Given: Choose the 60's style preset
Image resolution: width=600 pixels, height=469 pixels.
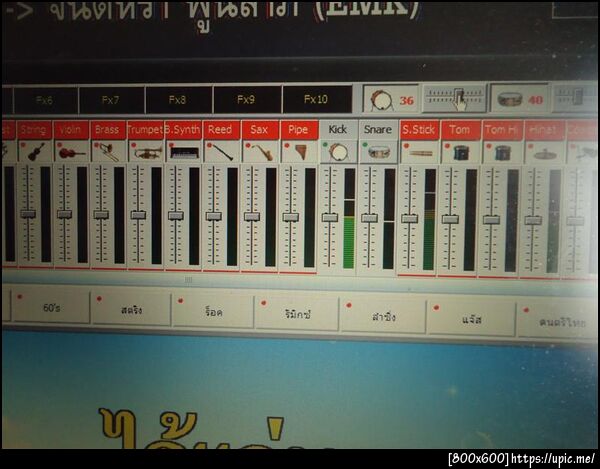Looking at the screenshot, I should click(51, 308).
